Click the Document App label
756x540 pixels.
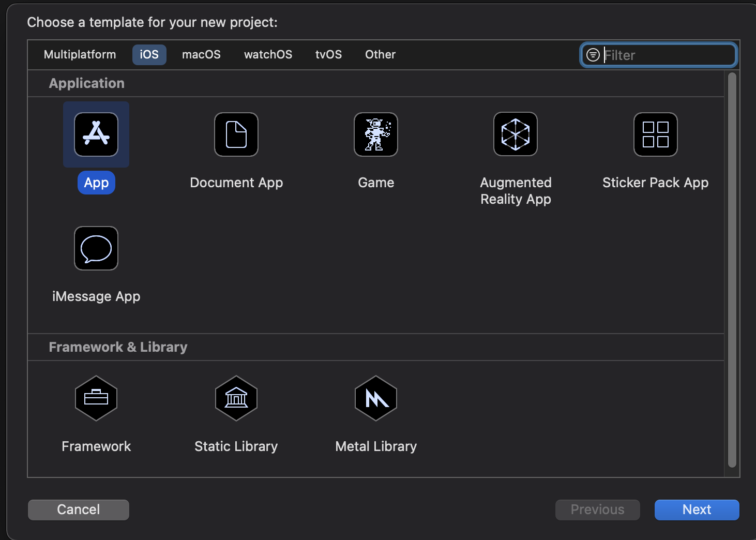click(236, 183)
